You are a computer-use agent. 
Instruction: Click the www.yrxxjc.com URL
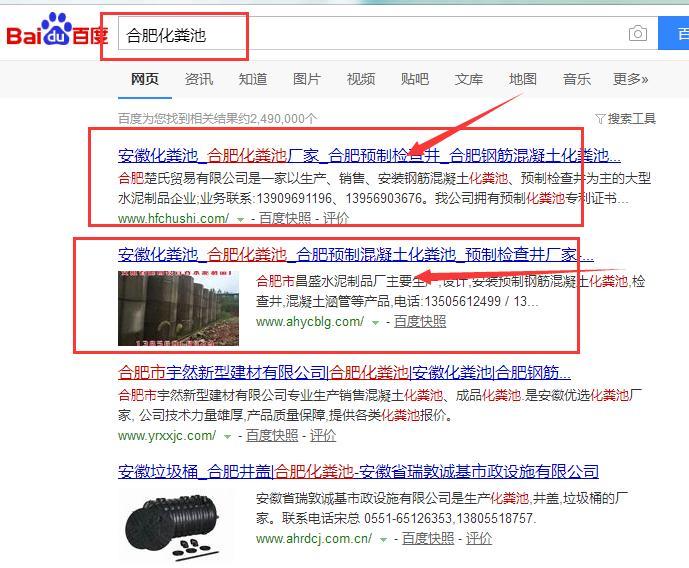click(x=167, y=436)
